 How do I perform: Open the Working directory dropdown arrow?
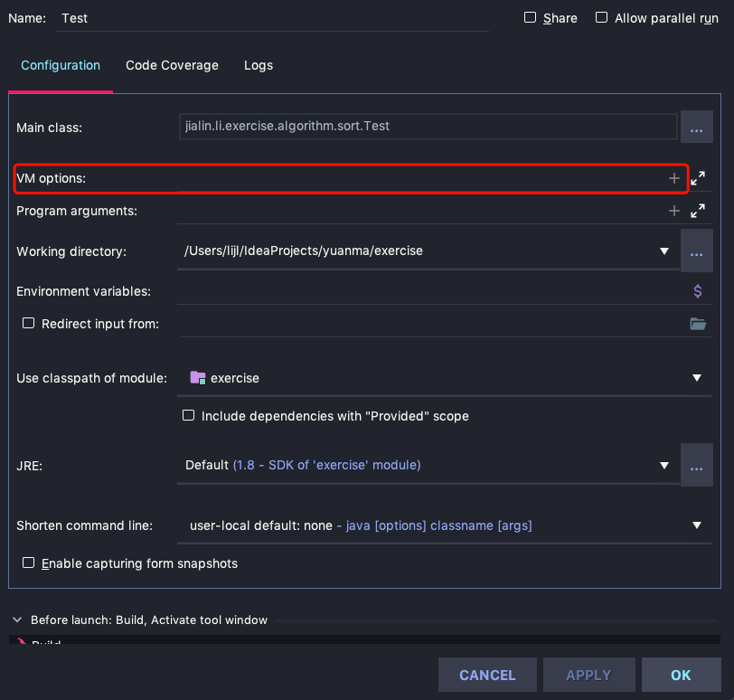(663, 251)
